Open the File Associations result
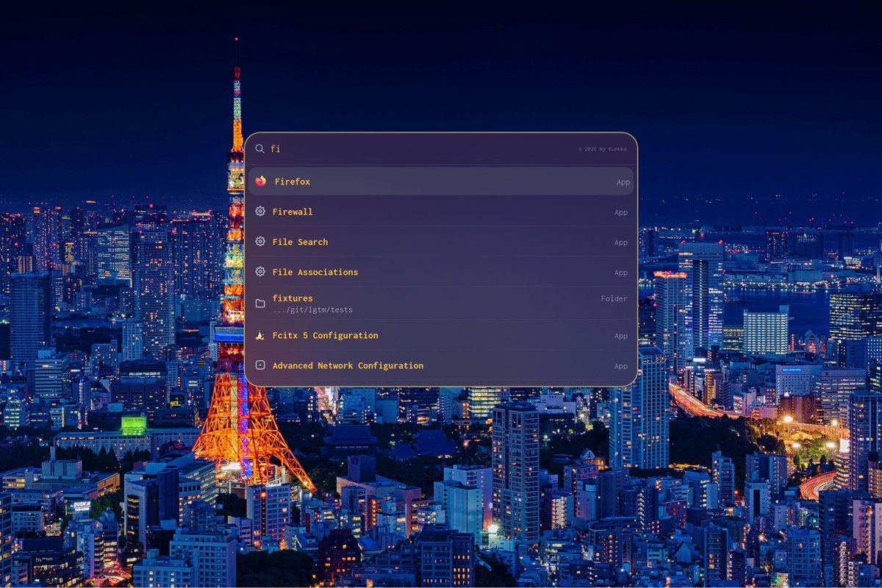 pos(441,272)
